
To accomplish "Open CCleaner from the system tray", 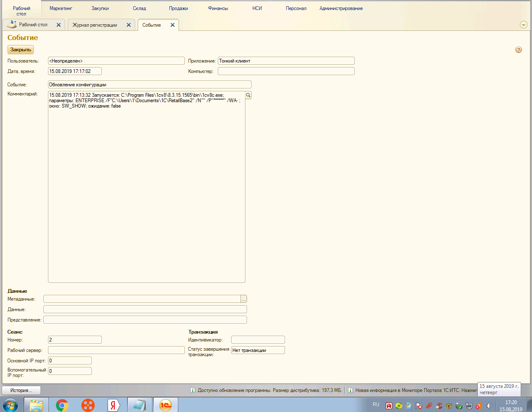I will (x=439, y=406).
